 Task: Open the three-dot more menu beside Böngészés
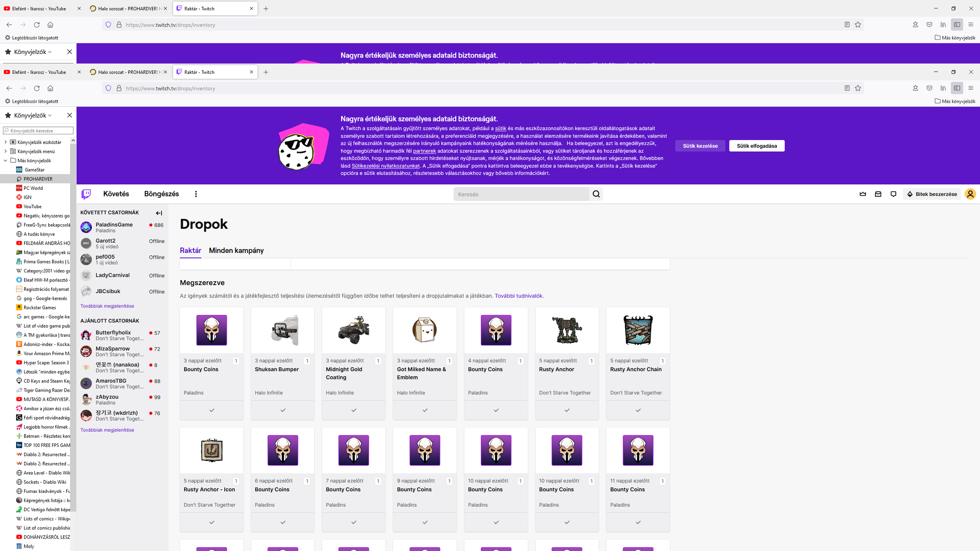pyautogui.click(x=196, y=194)
